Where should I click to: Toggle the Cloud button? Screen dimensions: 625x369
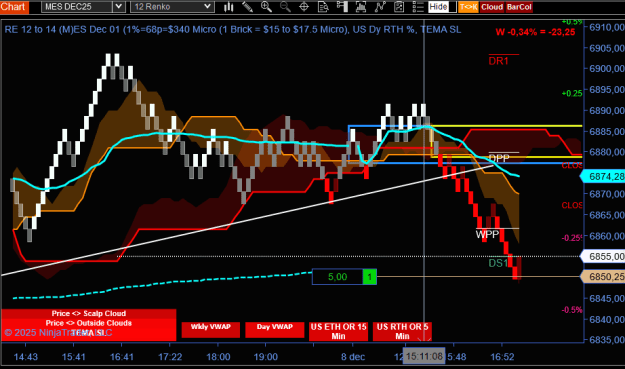click(492, 7)
